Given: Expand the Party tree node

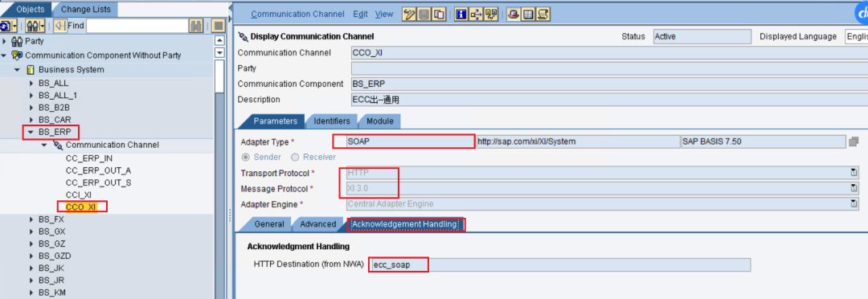Looking at the screenshot, I should pos(5,41).
